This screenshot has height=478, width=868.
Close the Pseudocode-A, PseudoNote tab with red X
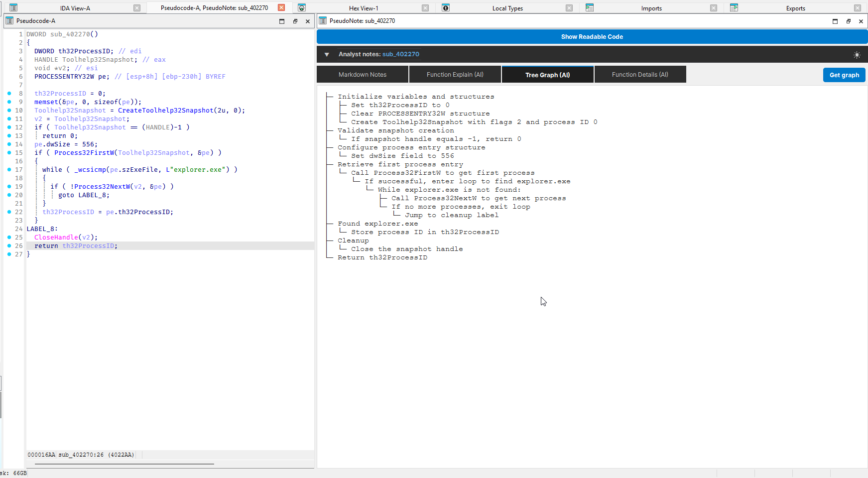281,7
